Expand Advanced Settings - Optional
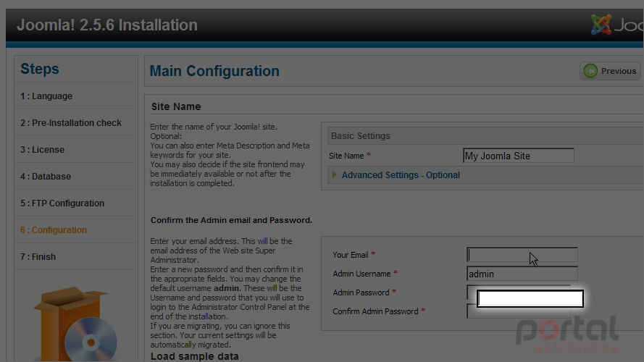The width and height of the screenshot is (644, 362). point(401,174)
